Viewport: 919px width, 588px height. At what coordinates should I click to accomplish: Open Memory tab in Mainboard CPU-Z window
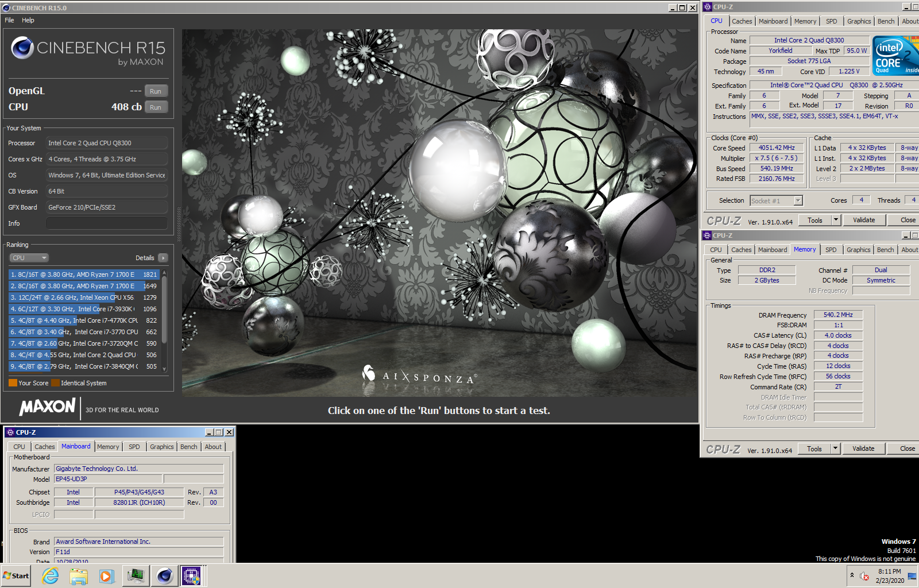[108, 447]
